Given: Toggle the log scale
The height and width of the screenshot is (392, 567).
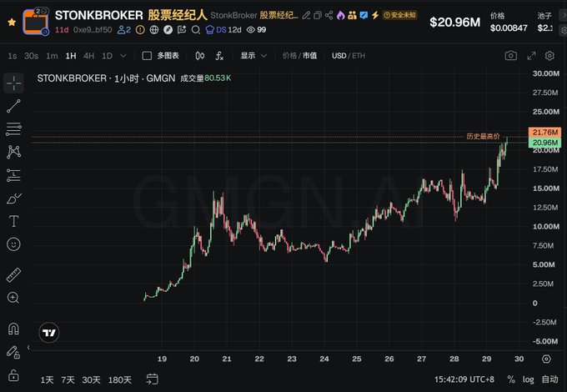Looking at the screenshot, I should pyautogui.click(x=528, y=379).
